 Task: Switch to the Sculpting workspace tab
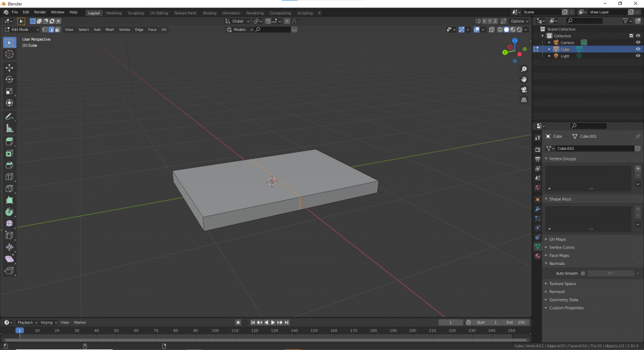coord(135,13)
